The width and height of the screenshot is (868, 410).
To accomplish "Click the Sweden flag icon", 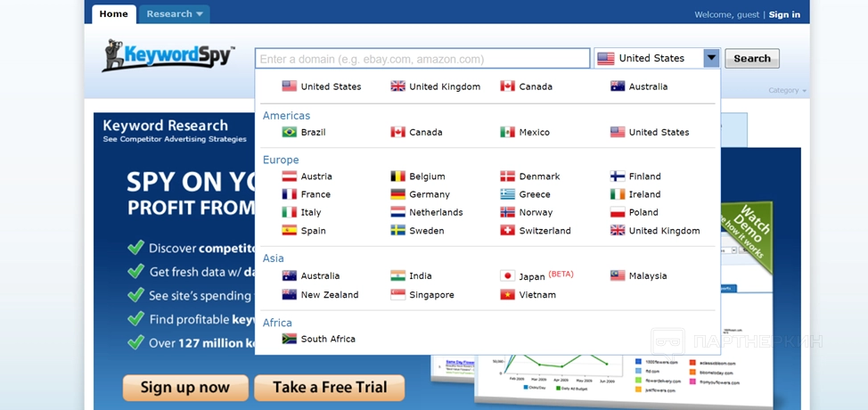I will 398,230.
